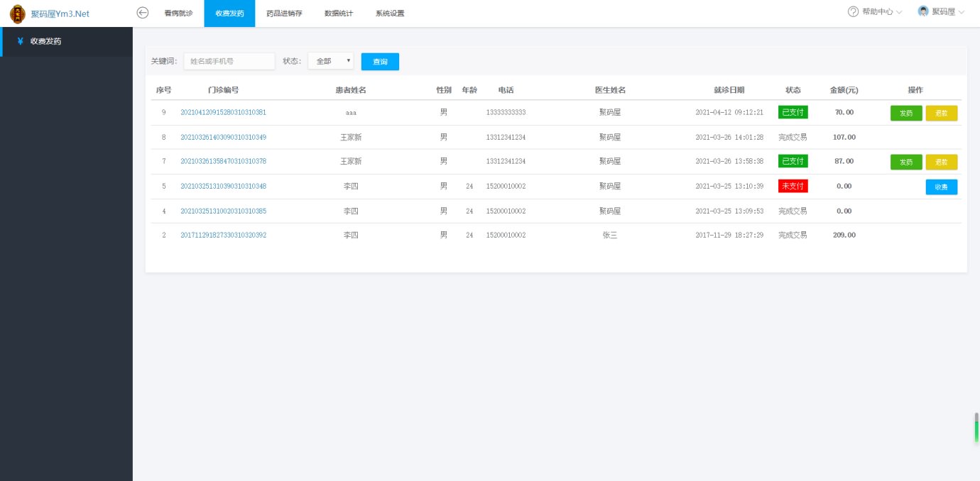This screenshot has height=481, width=980.
Task: Open the 药品进销存 tab
Action: (x=279, y=13)
